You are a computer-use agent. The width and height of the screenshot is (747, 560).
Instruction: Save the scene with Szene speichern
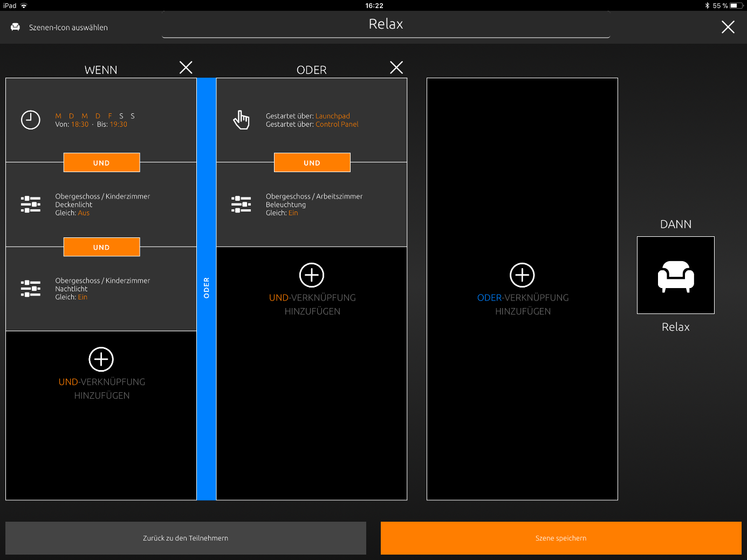coord(561,538)
